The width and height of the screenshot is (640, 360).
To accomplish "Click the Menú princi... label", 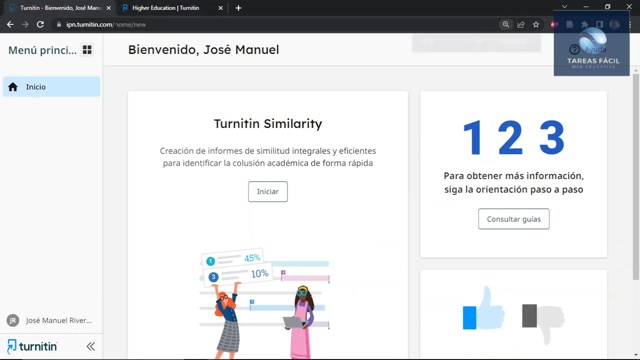I will (x=42, y=50).
